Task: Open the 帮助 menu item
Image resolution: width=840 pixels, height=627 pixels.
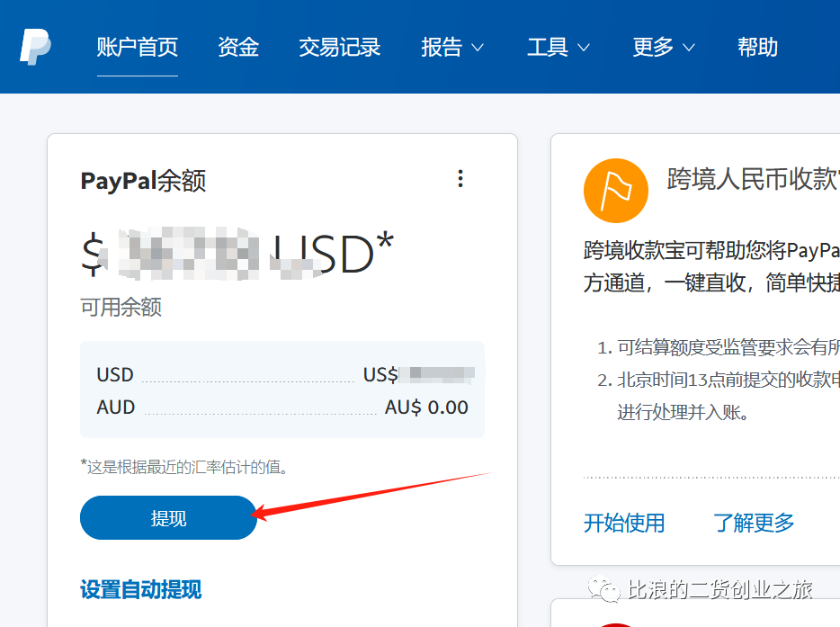Action: coord(757,47)
